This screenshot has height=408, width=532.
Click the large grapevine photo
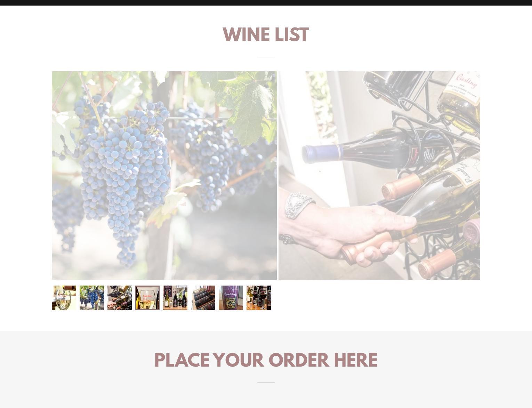point(164,176)
